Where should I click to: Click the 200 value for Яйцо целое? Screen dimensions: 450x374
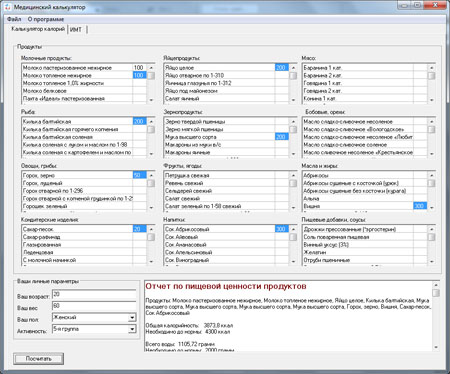[x=282, y=68]
